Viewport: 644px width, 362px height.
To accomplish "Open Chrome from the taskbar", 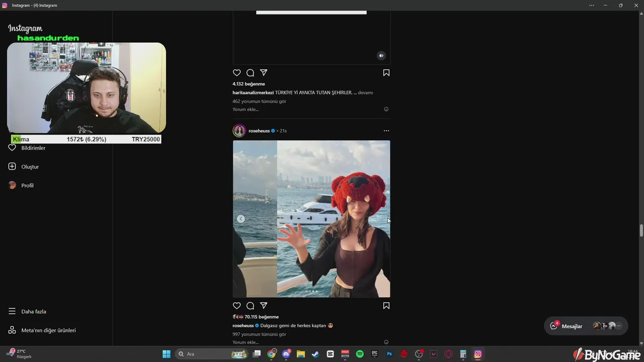I will [x=272, y=354].
